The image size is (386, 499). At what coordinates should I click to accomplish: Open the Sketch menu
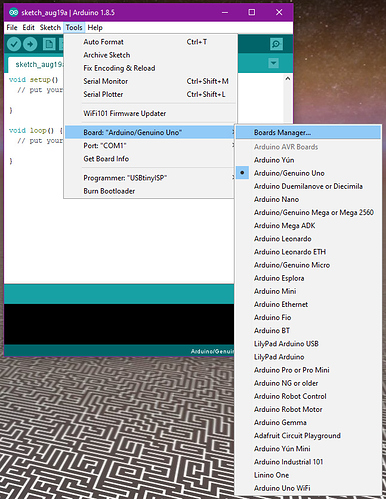[x=50, y=28]
